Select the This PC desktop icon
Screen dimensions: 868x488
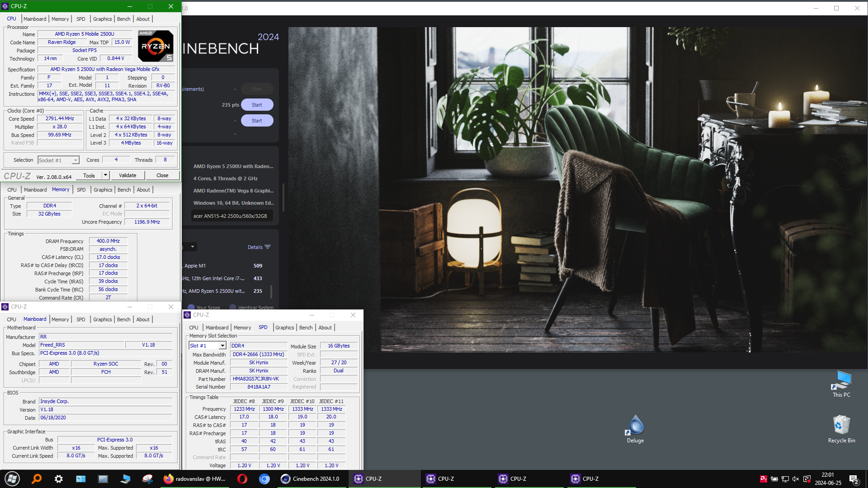tap(841, 384)
